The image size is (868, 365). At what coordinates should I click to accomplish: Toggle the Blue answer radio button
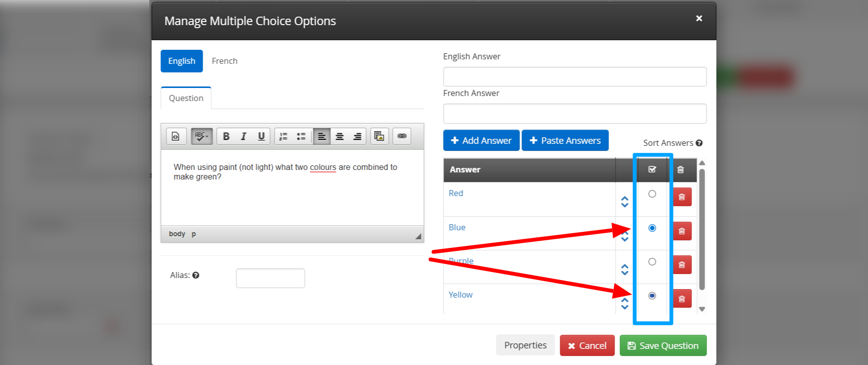652,228
